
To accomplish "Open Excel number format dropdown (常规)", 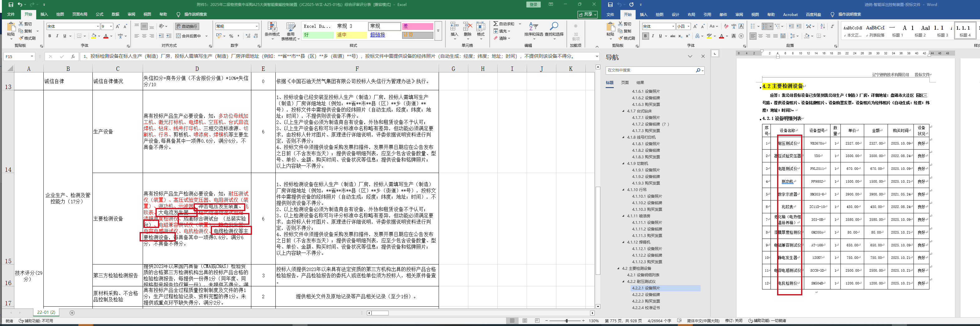I will pyautogui.click(x=257, y=26).
